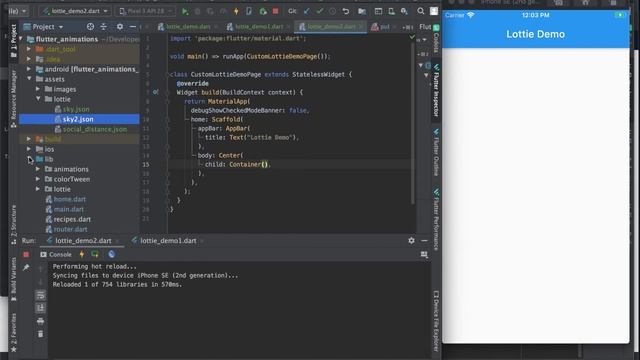Expand the colorTween folder

click(x=38, y=179)
